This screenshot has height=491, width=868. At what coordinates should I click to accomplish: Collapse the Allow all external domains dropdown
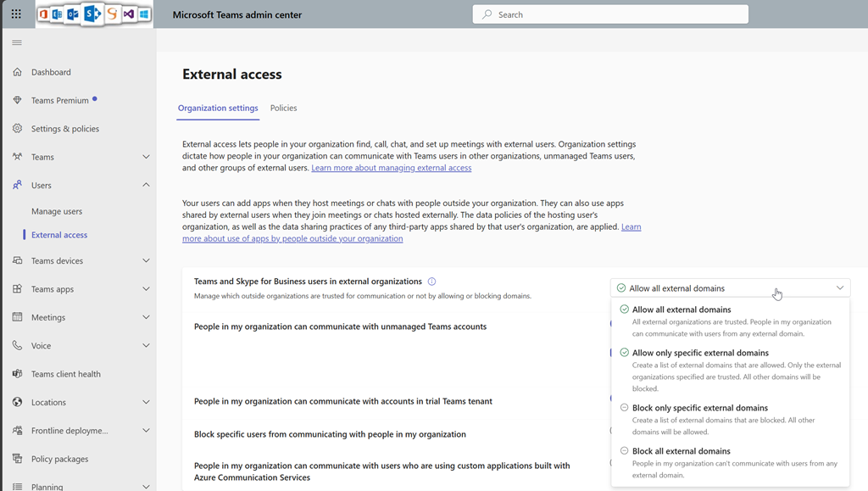pyautogui.click(x=839, y=288)
